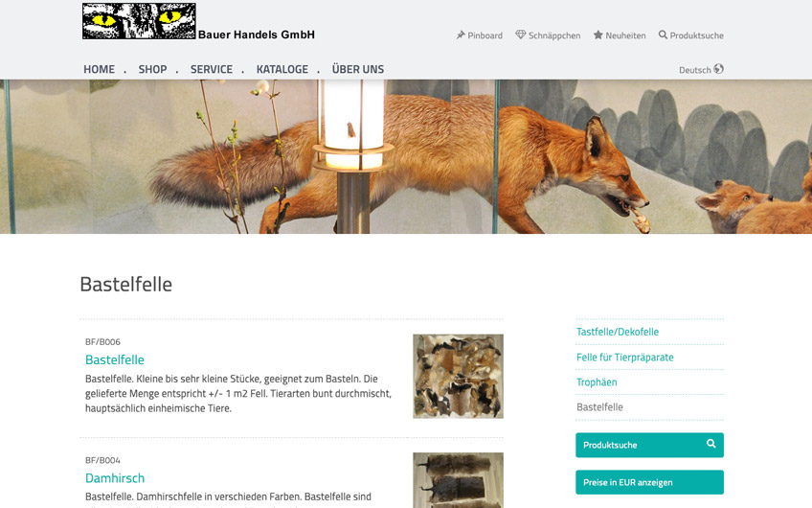Select the Tastfelle/Dekofelle category link
The image size is (812, 508).
click(x=618, y=332)
